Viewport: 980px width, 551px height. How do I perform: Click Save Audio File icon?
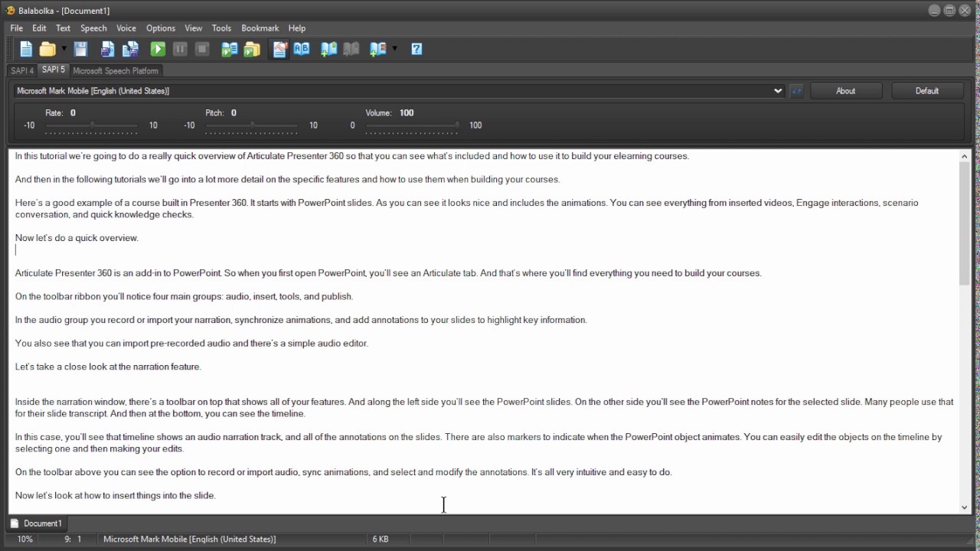(107, 49)
